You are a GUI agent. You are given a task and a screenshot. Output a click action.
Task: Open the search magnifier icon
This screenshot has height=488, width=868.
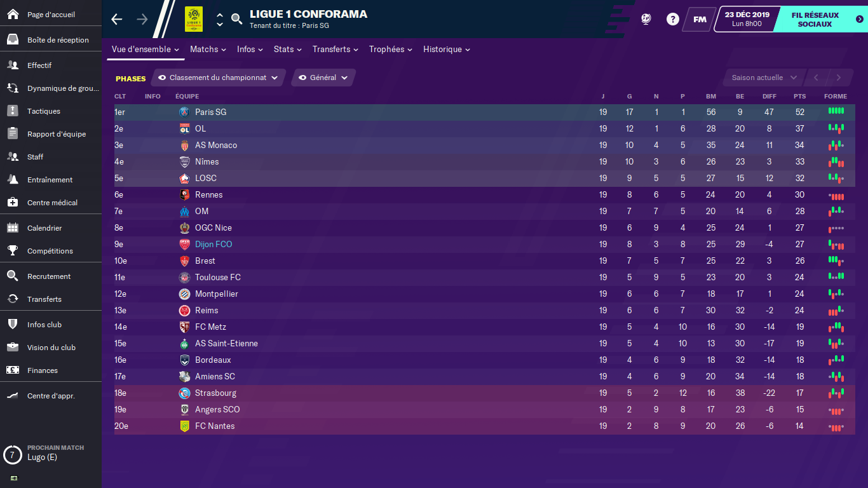point(236,19)
